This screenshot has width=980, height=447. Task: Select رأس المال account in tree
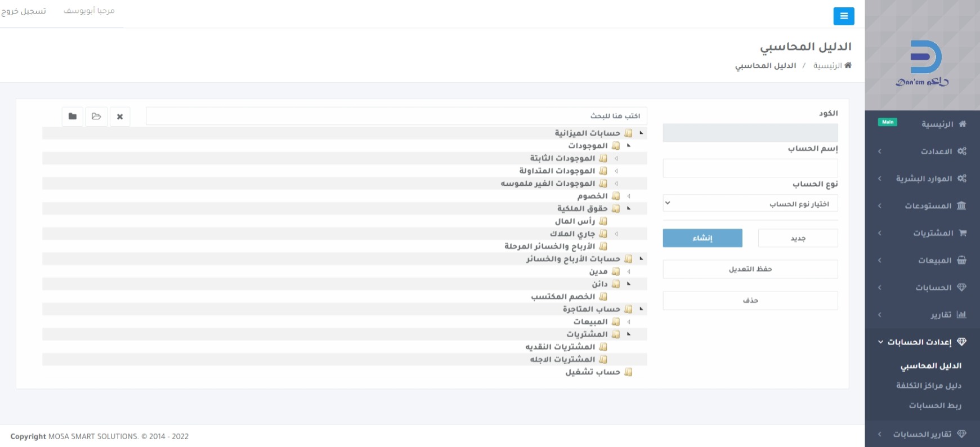click(x=575, y=221)
